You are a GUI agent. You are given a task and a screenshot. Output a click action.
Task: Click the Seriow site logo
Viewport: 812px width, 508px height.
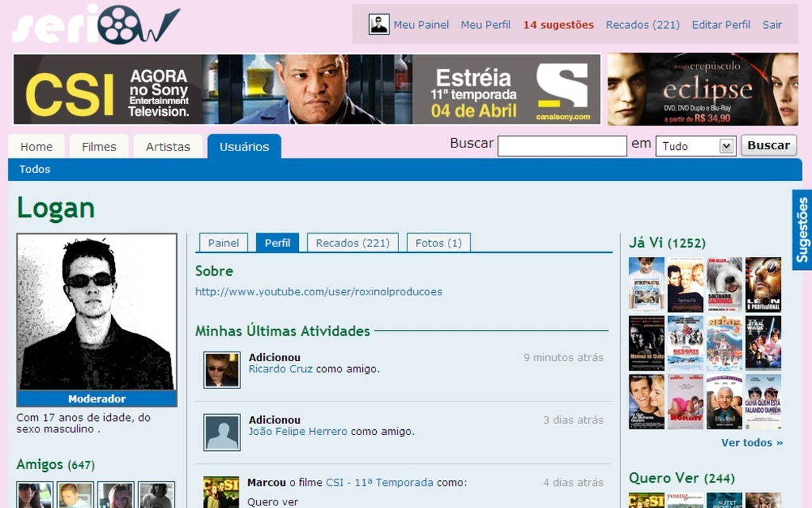point(96,24)
